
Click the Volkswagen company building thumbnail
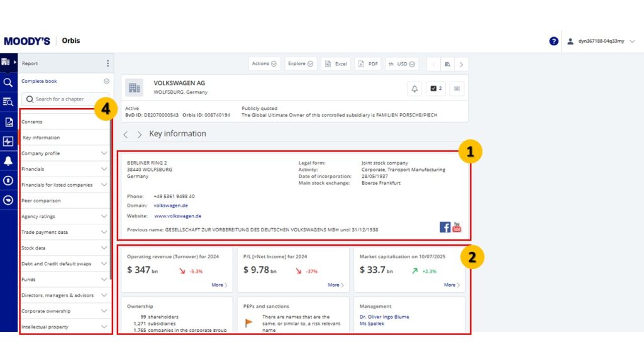(135, 88)
